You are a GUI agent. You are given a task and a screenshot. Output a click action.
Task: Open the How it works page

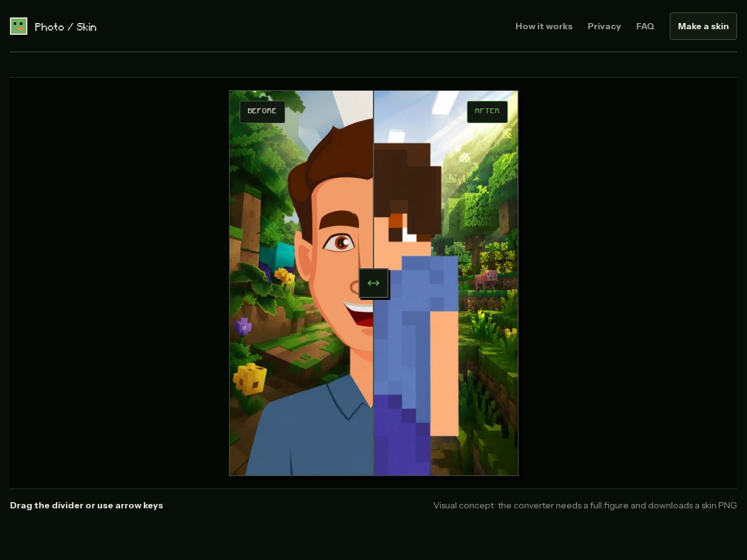click(x=544, y=26)
